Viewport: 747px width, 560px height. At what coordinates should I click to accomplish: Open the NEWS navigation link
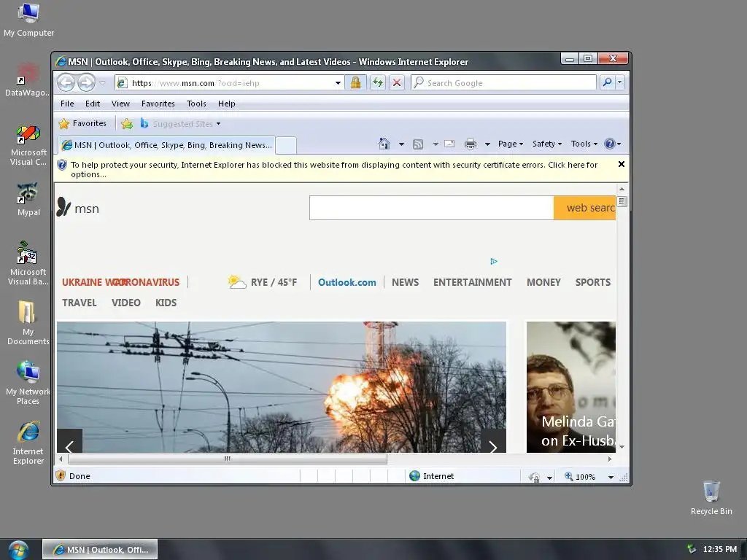pyautogui.click(x=405, y=282)
